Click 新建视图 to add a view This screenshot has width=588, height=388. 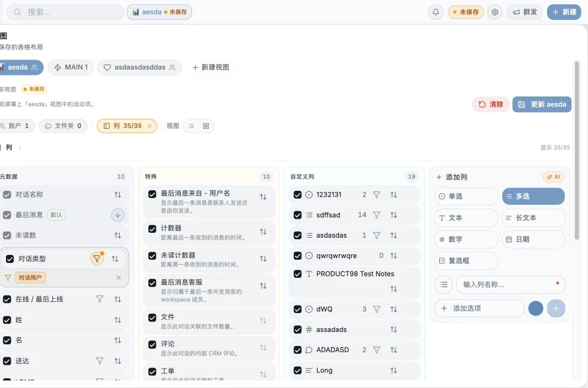[x=210, y=67]
